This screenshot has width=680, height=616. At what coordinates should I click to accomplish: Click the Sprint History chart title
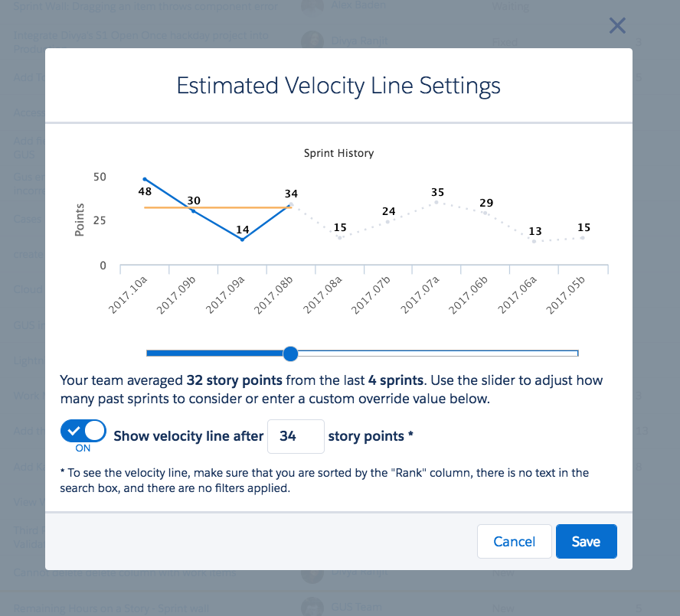[338, 154]
